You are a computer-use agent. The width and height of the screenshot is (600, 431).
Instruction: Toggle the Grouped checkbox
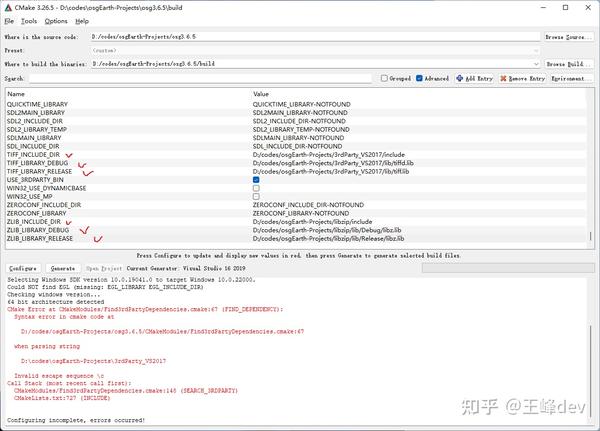pos(384,78)
